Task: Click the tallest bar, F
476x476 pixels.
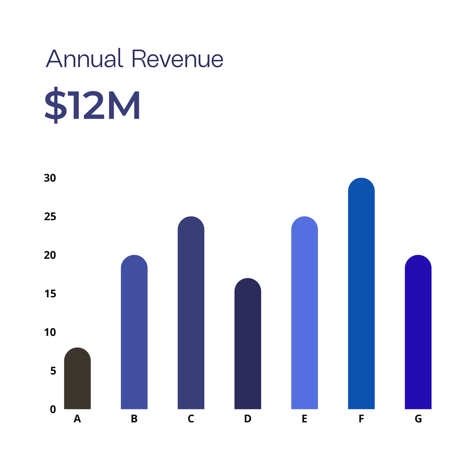Action: (361, 293)
